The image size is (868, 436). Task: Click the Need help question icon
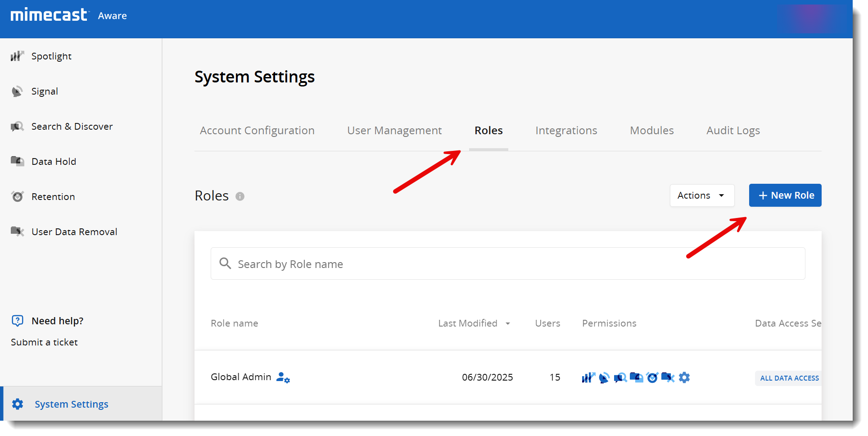[17, 321]
